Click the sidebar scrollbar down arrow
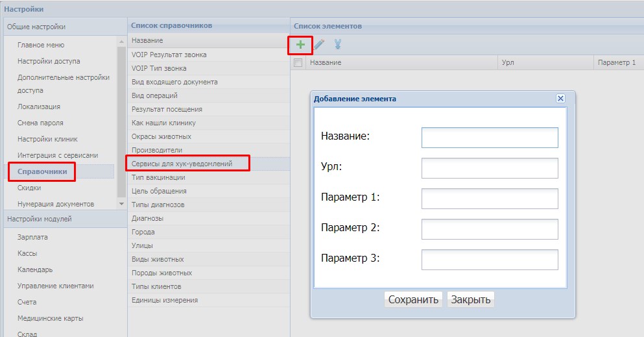This screenshot has width=644, height=337. point(121,204)
